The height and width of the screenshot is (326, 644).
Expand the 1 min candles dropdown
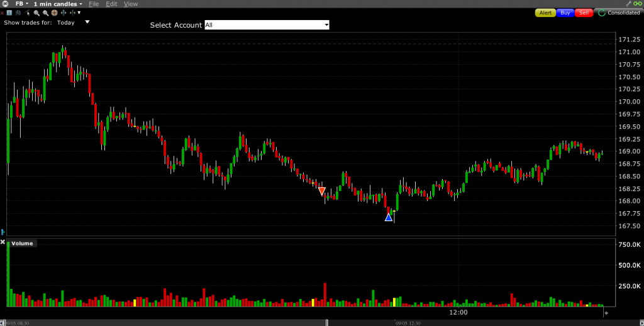(x=58, y=4)
